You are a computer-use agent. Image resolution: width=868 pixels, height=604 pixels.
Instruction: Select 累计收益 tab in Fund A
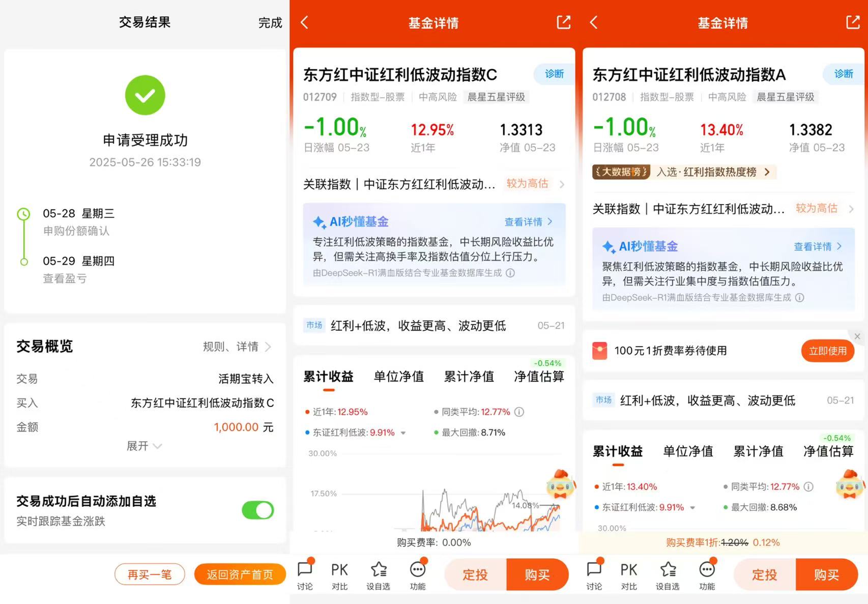point(618,451)
